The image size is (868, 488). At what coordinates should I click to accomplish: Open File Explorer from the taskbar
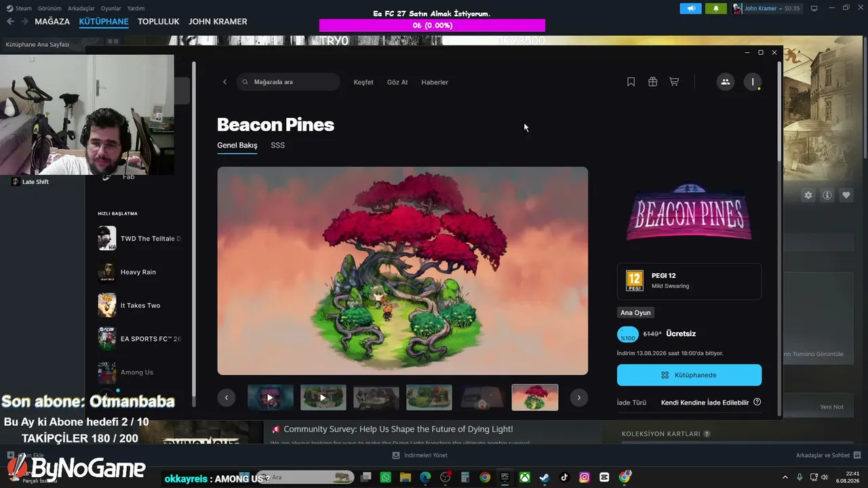pos(406,477)
